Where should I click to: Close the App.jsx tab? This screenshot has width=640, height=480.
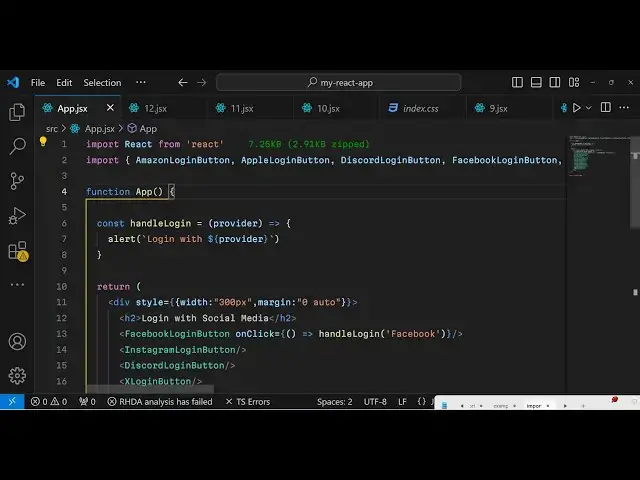(x=110, y=108)
